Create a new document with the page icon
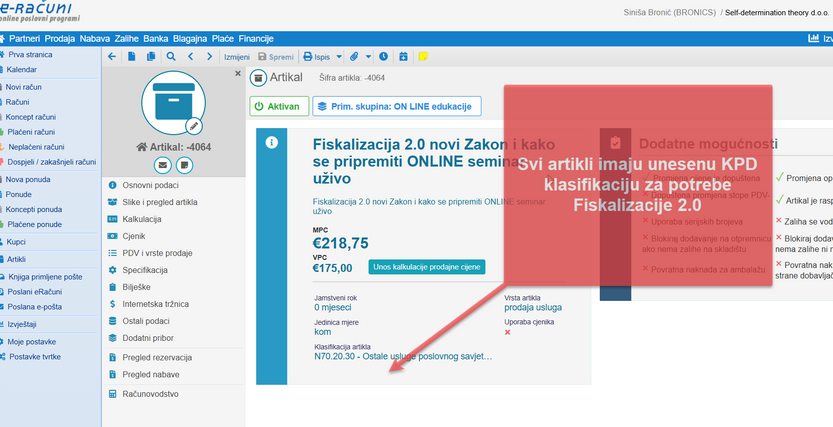The width and height of the screenshot is (833, 427). [132, 56]
